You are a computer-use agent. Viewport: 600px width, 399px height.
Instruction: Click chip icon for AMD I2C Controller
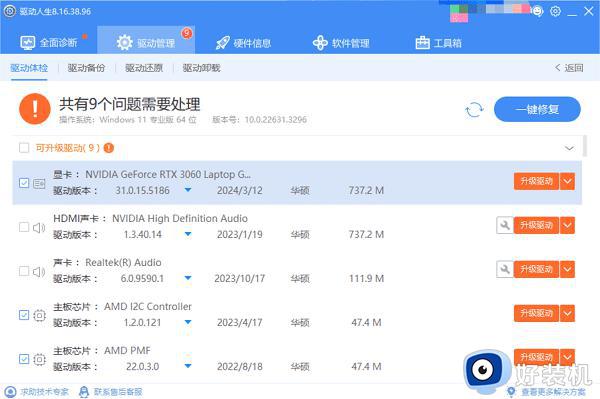coord(39,316)
